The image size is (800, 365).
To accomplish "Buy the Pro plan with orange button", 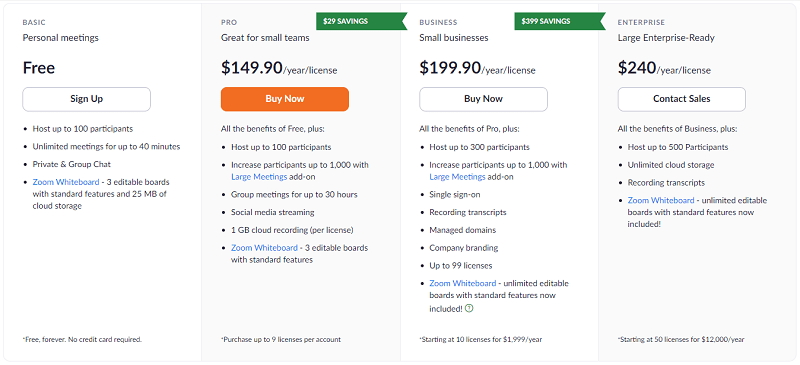I will pyautogui.click(x=285, y=99).
